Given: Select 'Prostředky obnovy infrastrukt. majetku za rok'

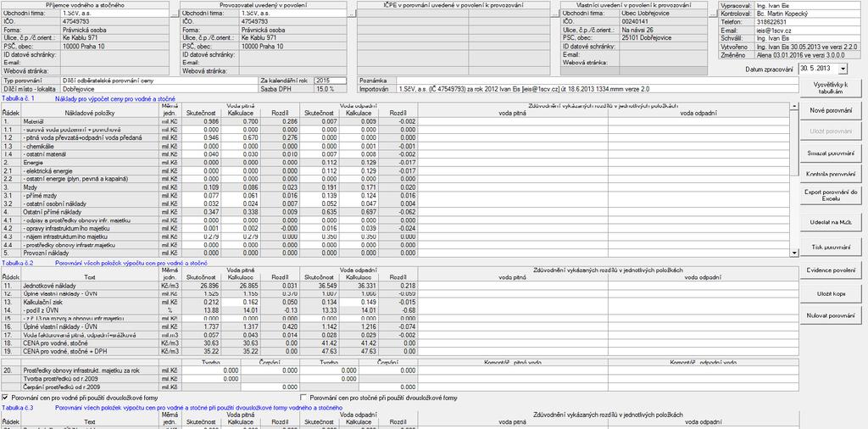Looking at the screenshot, I should pos(90,370).
